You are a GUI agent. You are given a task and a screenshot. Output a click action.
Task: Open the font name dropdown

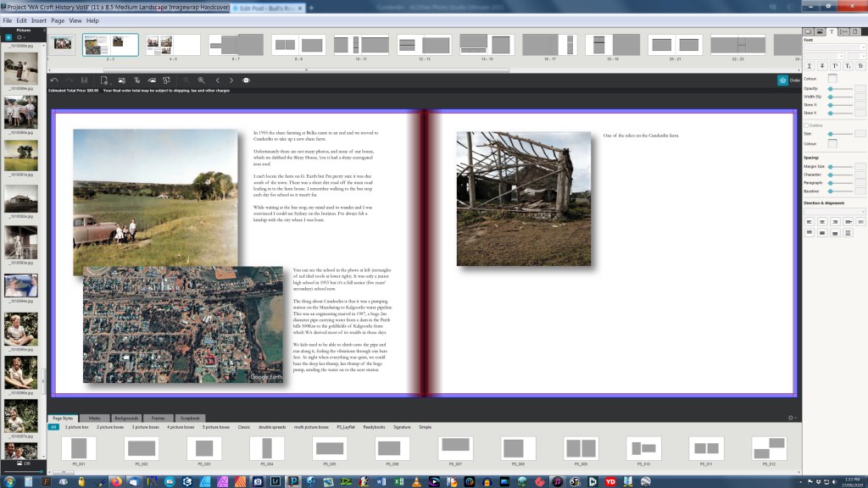coord(835,47)
